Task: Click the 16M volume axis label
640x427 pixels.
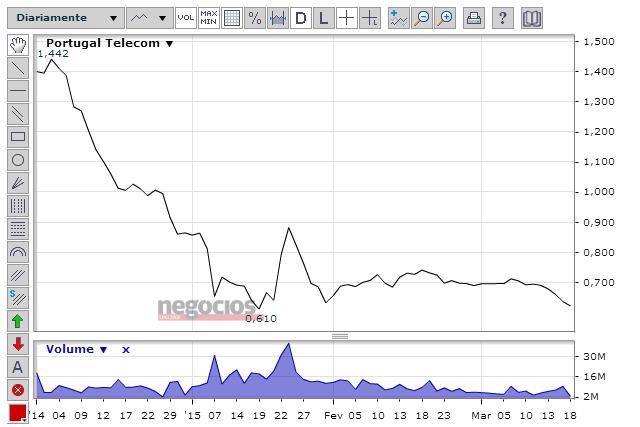Action: click(594, 376)
